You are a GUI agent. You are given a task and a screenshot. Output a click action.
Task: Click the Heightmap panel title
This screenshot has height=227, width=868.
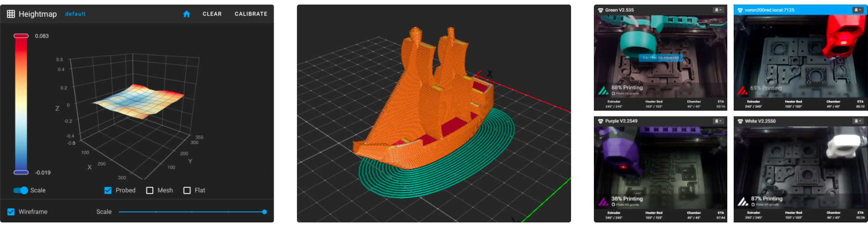click(37, 14)
